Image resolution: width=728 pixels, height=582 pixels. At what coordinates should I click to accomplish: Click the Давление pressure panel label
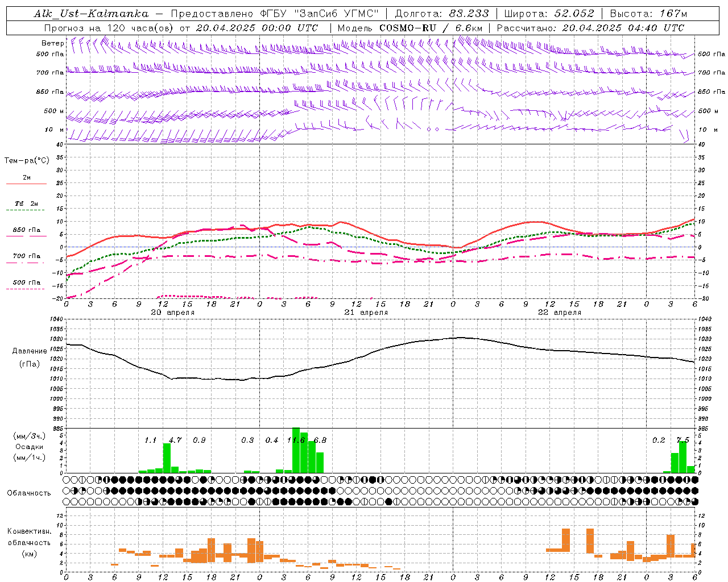(30, 351)
